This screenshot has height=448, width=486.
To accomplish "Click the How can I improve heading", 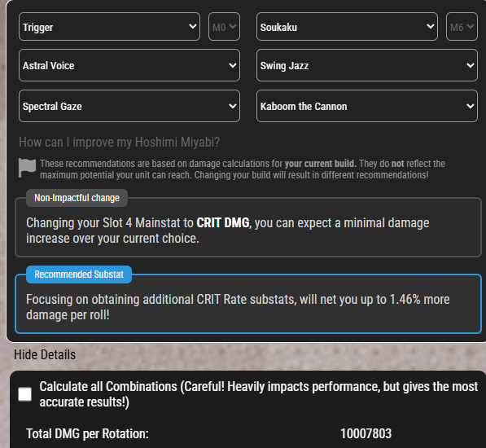I will pyautogui.click(x=120, y=143).
